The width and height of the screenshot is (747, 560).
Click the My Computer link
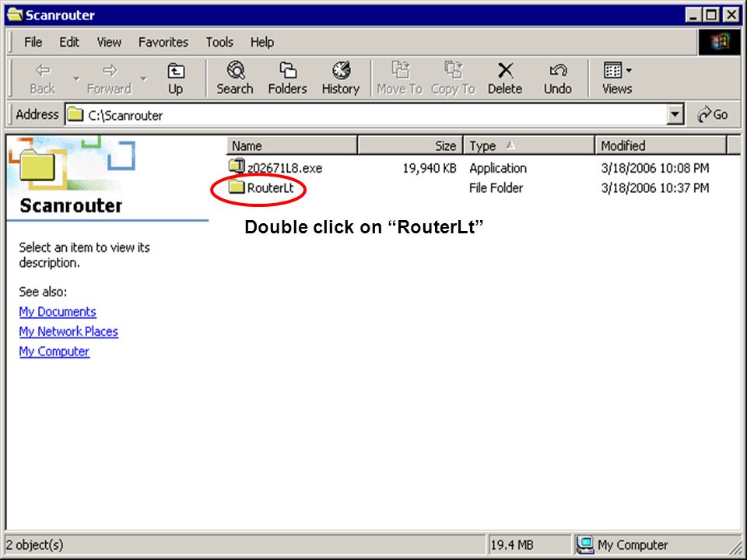coord(54,352)
